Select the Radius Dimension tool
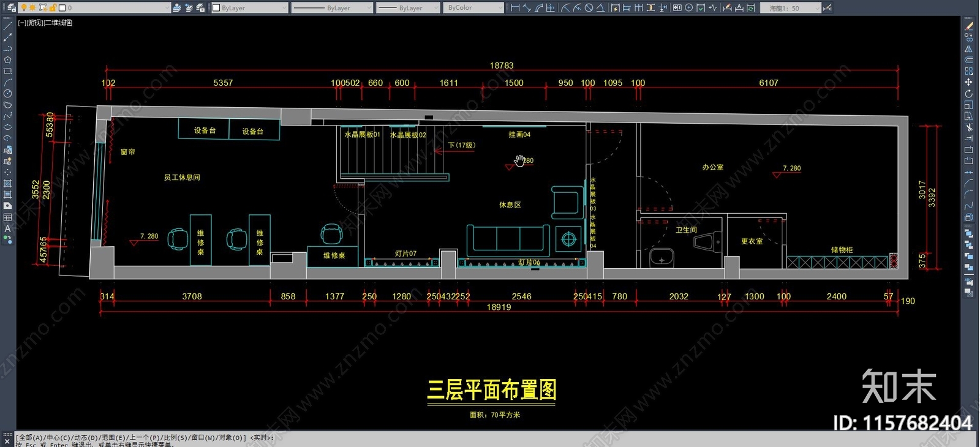The image size is (980, 447). point(565,8)
